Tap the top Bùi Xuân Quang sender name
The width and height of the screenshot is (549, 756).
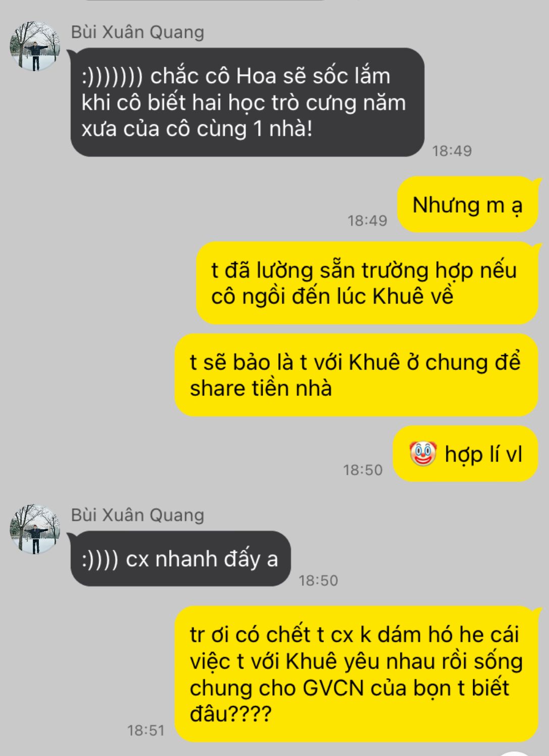tap(137, 32)
